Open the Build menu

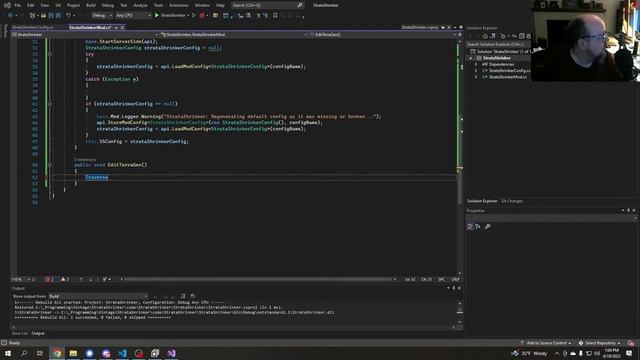pyautogui.click(x=91, y=5)
